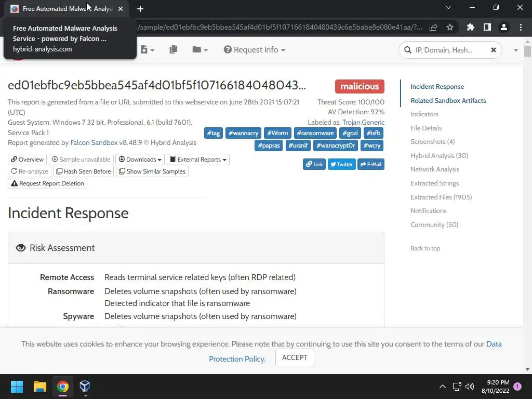The height and width of the screenshot is (399, 532).
Task: Click the Chrome share page icon
Action: 433,27
